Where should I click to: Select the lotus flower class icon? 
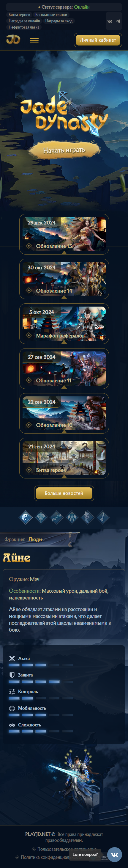click(x=72, y=517)
